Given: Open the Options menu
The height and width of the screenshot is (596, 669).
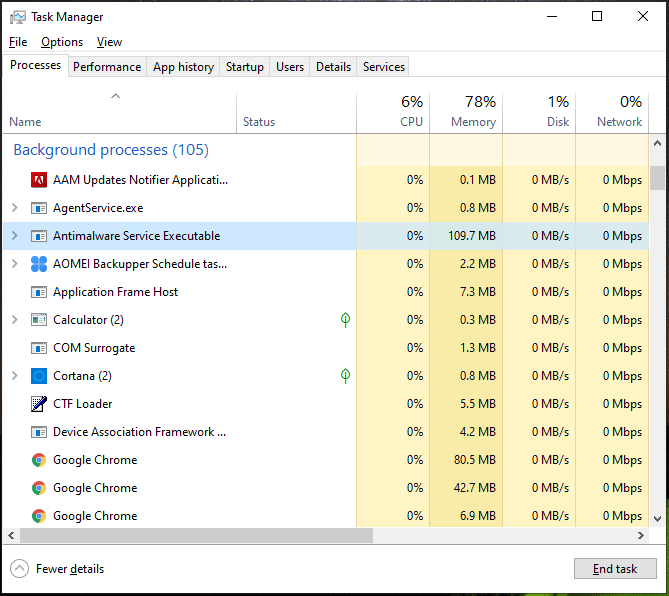Looking at the screenshot, I should (x=62, y=42).
